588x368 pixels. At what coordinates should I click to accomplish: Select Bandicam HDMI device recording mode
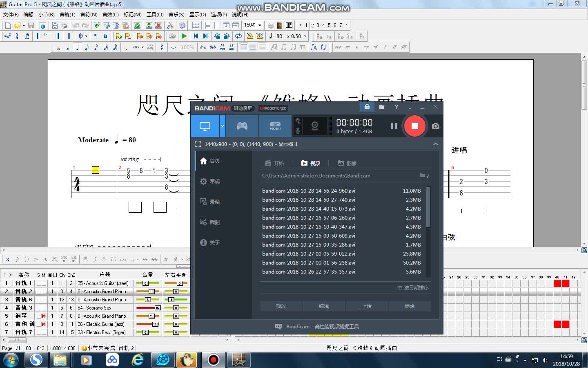click(275, 126)
